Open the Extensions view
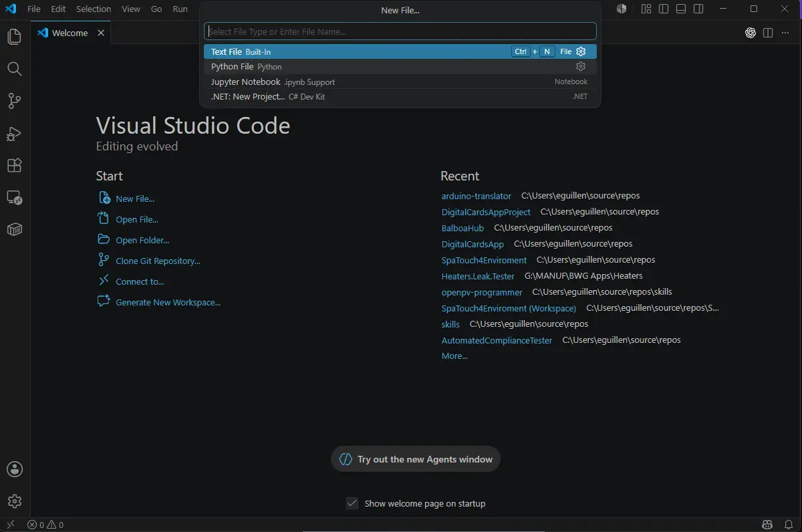Image resolution: width=802 pixels, height=532 pixels. tap(14, 165)
